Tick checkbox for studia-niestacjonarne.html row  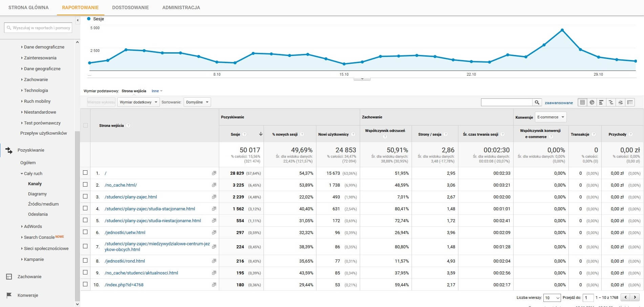click(85, 220)
